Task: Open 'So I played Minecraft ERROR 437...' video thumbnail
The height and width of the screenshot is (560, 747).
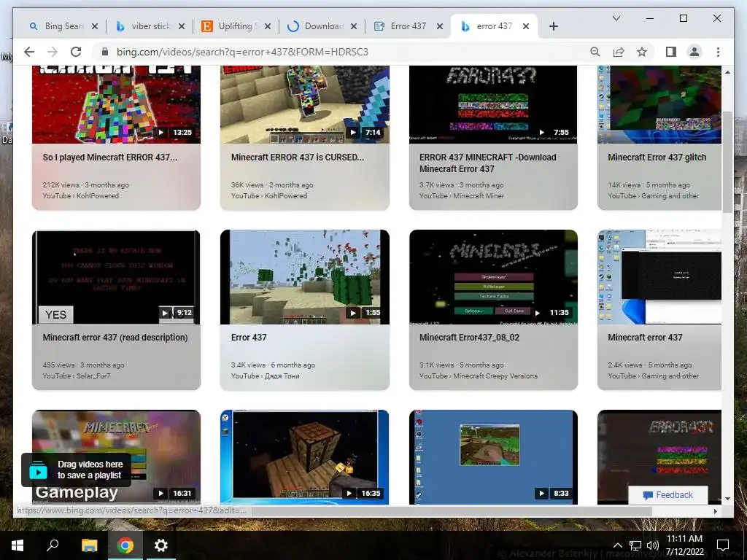Action: pos(116,104)
